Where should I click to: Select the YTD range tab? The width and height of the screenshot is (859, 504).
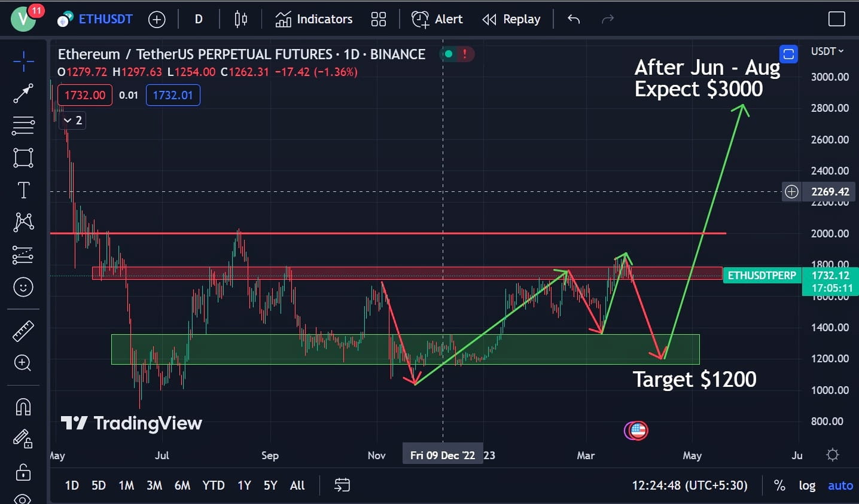click(213, 485)
